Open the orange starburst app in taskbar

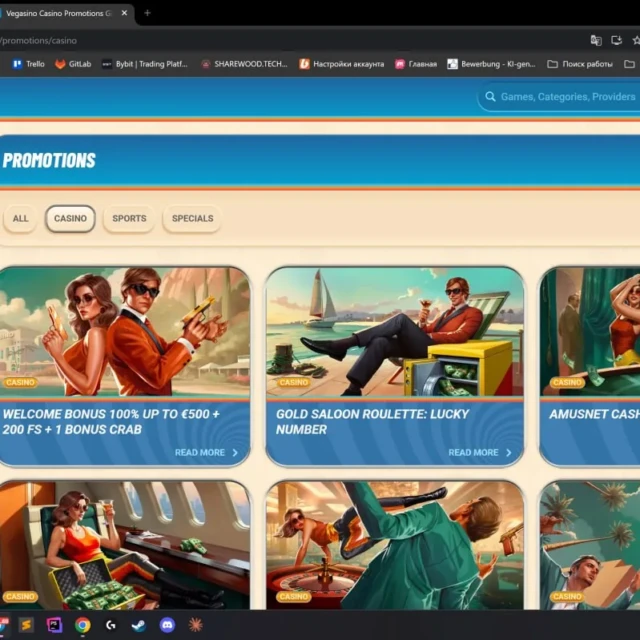coord(195,625)
